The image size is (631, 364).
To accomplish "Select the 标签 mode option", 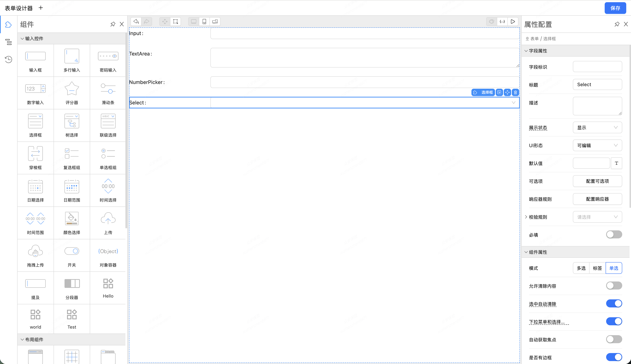I will 597,268.
